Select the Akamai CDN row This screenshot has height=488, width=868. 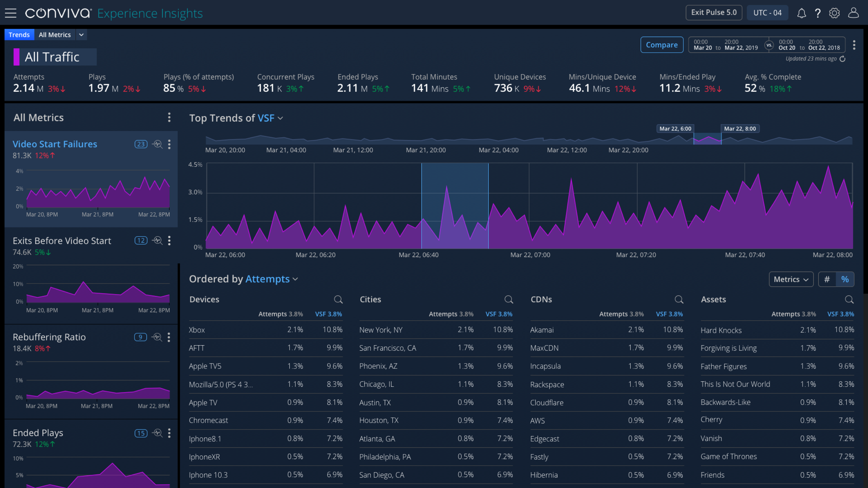coord(607,330)
